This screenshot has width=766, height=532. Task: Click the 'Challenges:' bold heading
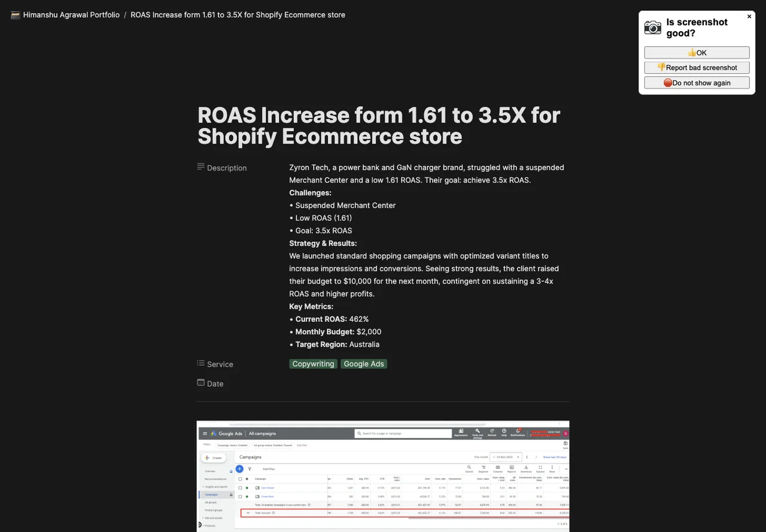[310, 193]
